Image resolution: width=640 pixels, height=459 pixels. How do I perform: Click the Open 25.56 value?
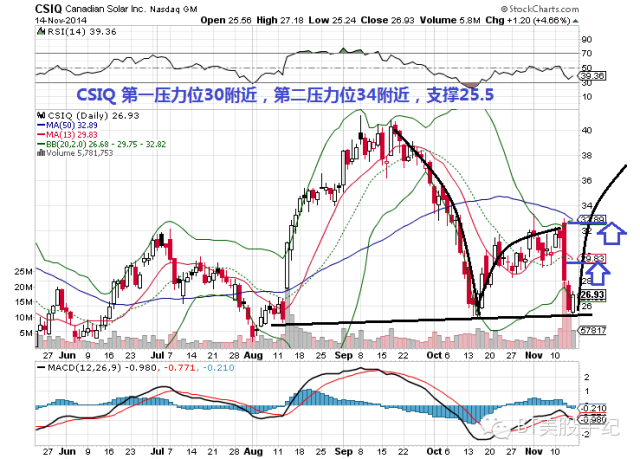point(226,20)
